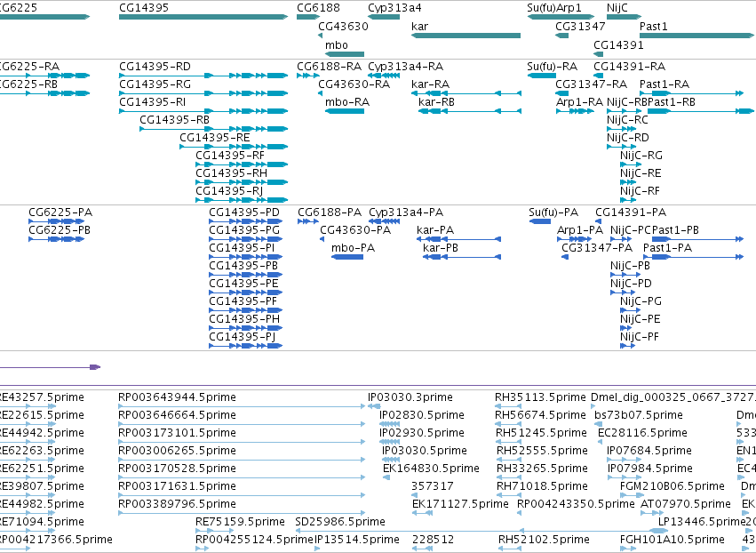Select the CG43630 gene label
The height and width of the screenshot is (553, 756).
[x=343, y=26]
